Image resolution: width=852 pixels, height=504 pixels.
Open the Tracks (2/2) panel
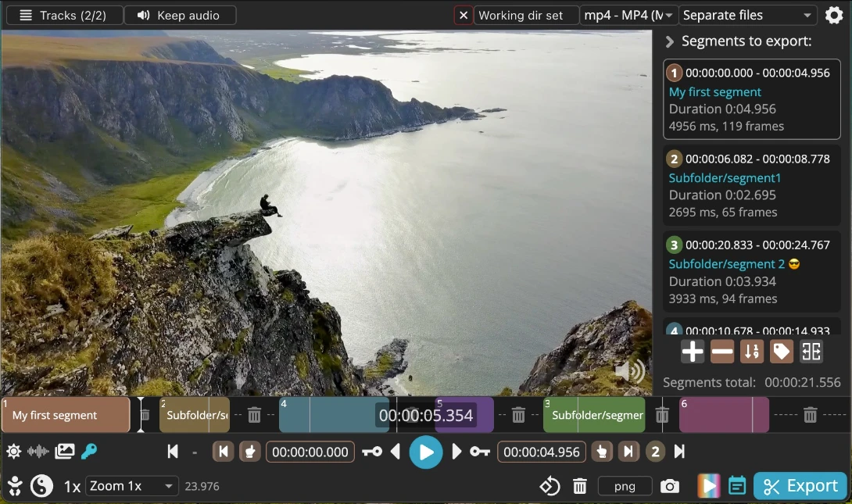tap(63, 15)
